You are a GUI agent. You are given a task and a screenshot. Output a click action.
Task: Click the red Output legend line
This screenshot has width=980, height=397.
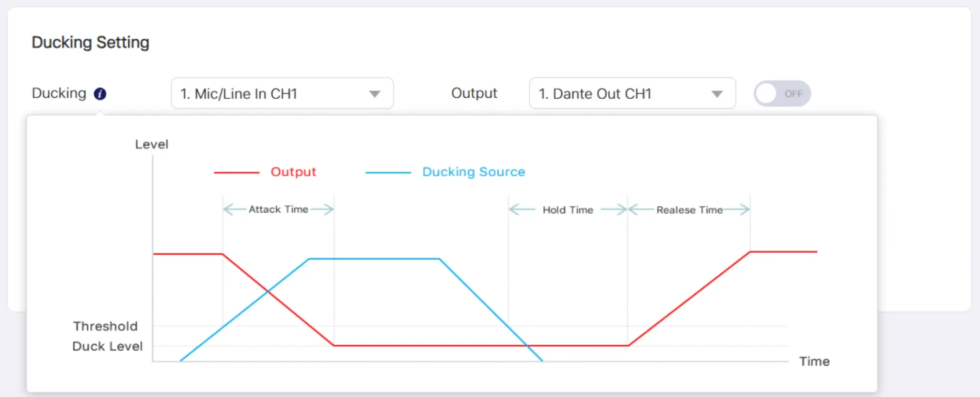tap(236, 172)
